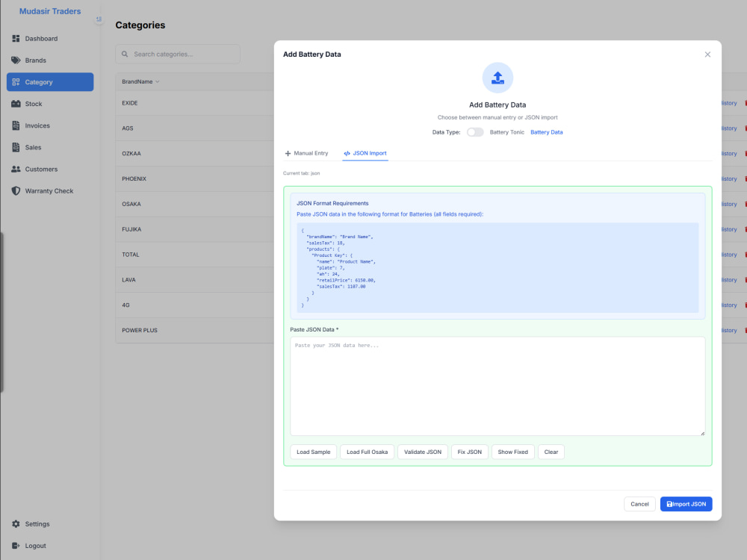Click the plus icon on Manual Entry tab
This screenshot has height=560, width=747.
[x=288, y=153]
